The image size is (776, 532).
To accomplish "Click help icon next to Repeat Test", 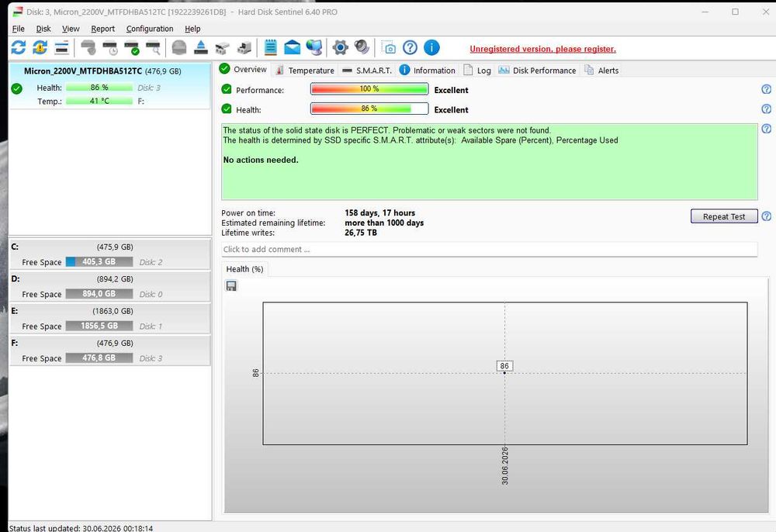I will point(766,216).
